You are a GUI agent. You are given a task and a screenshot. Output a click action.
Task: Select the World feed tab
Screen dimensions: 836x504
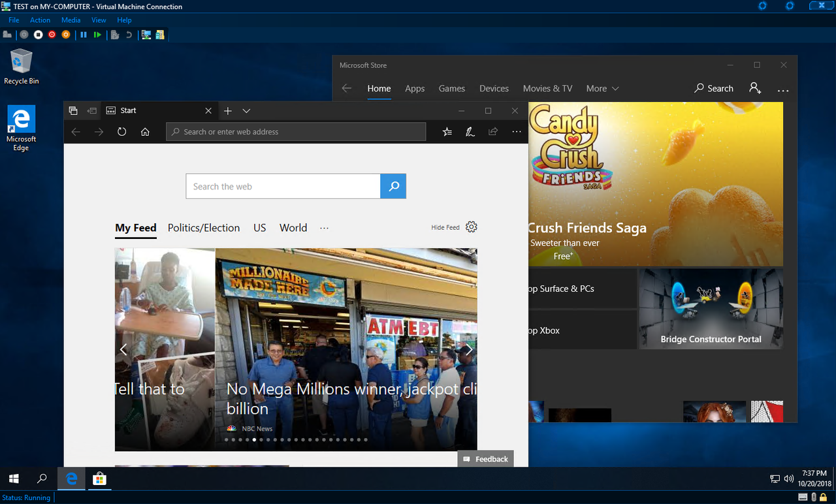pyautogui.click(x=293, y=228)
